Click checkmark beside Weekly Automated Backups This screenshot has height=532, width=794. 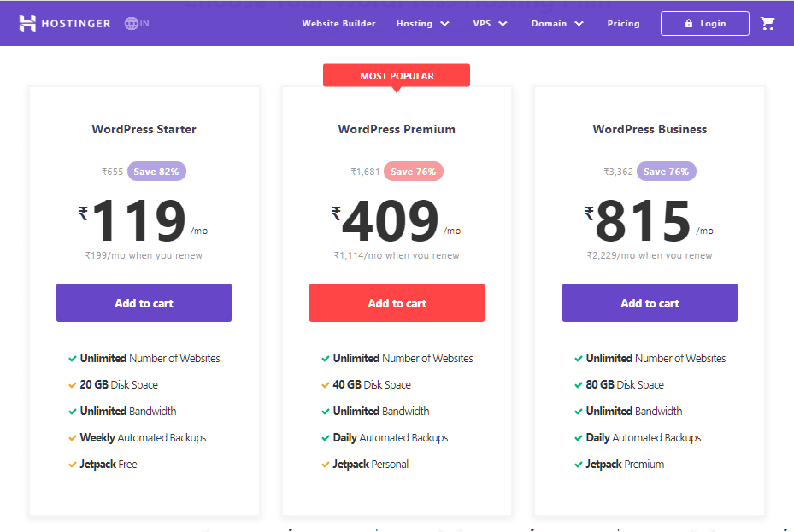coord(73,438)
